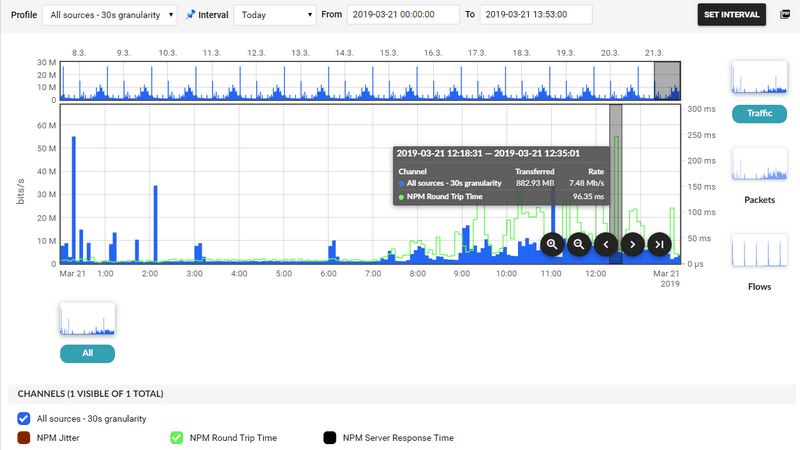Enable the NPM Jitter channel
This screenshot has height=450, width=800.
pos(25,437)
